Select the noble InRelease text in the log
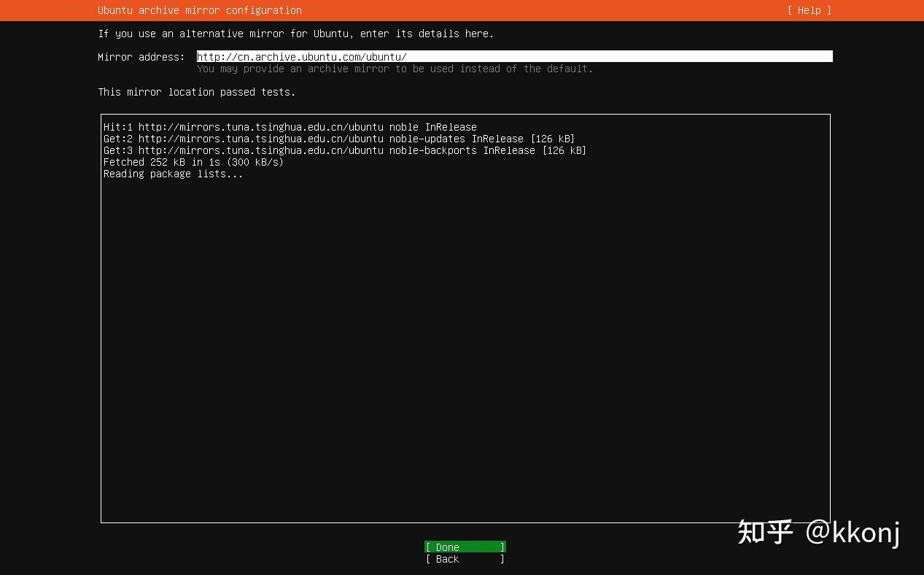924x575 pixels. point(433,126)
